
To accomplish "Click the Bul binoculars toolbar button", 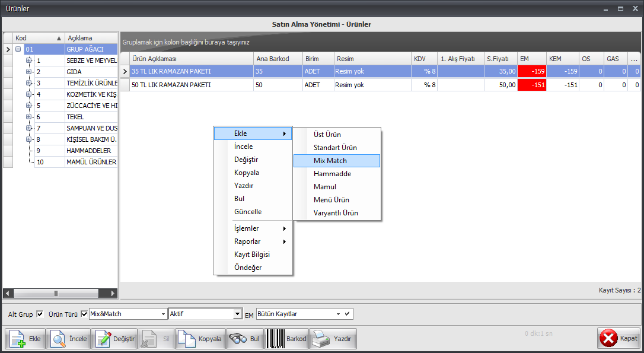I will click(245, 339).
